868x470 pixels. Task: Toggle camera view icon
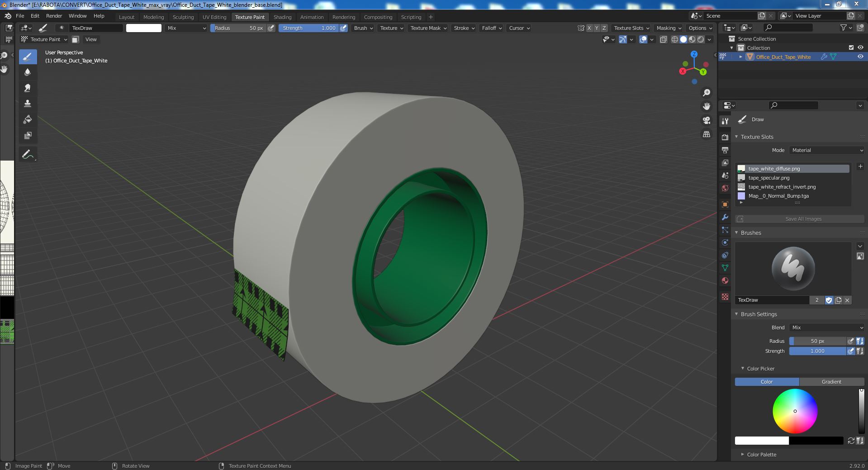[706, 120]
